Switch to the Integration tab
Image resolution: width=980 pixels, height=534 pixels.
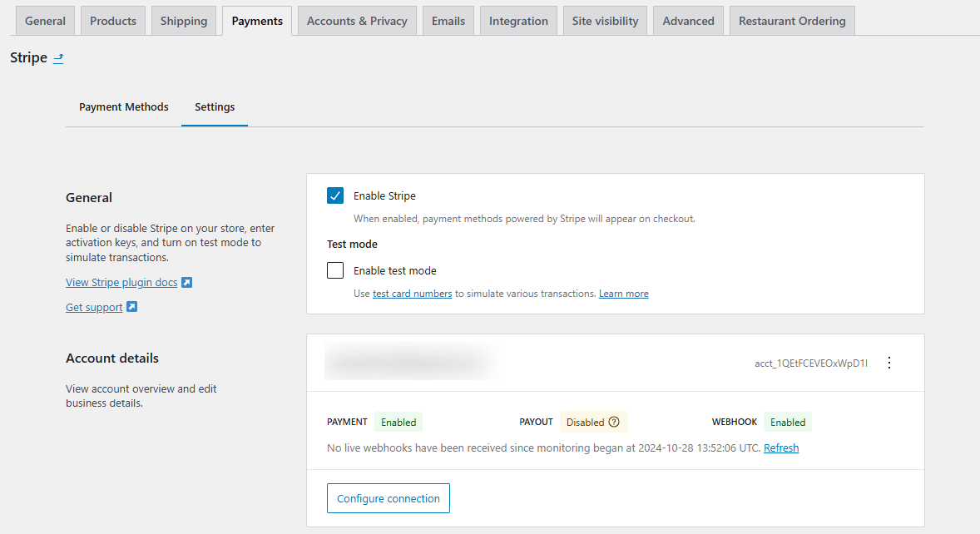[x=518, y=20]
